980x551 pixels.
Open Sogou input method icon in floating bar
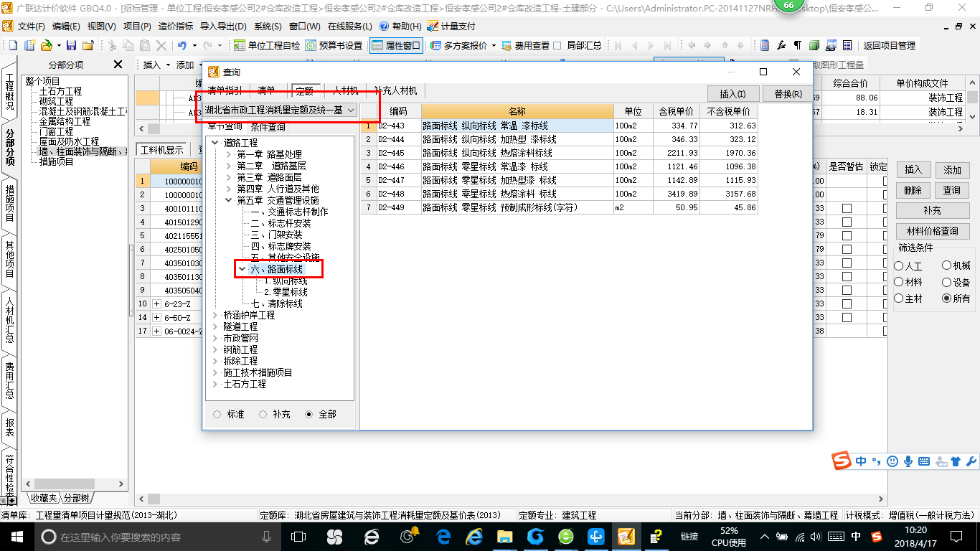842,461
